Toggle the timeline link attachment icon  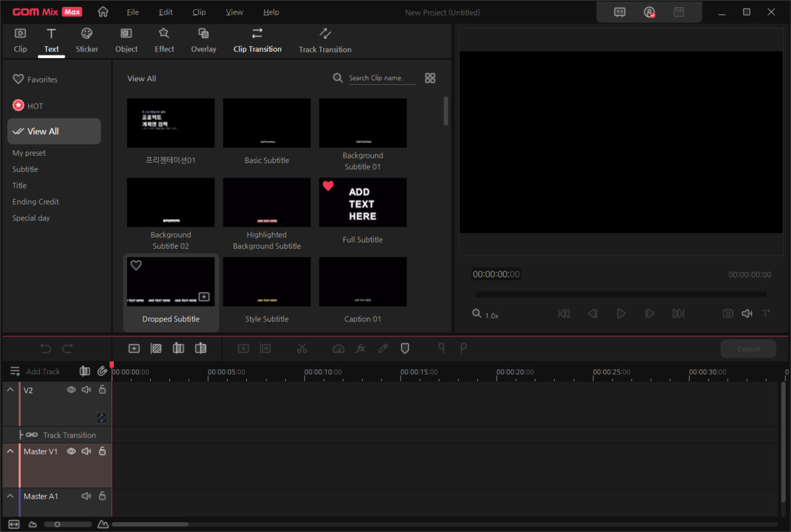point(103,371)
